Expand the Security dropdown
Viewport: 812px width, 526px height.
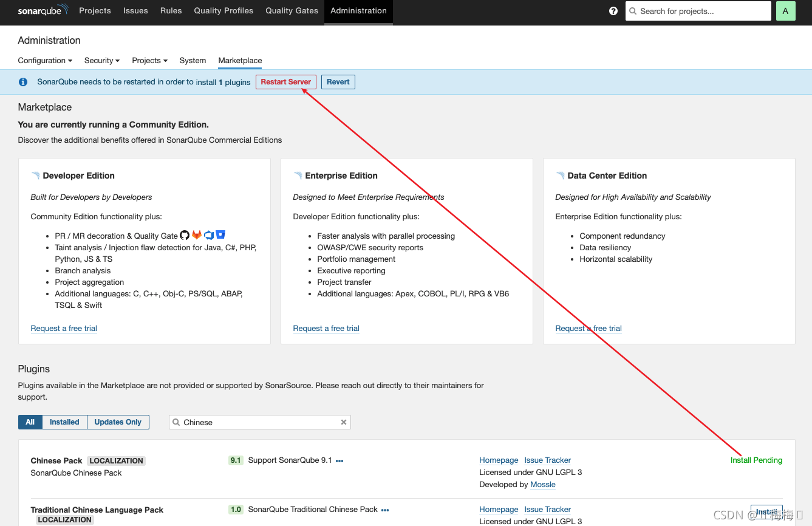pyautogui.click(x=102, y=61)
